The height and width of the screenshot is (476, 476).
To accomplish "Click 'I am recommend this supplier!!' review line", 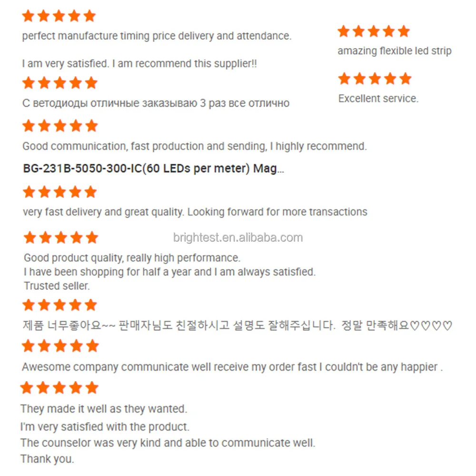I will [139, 63].
